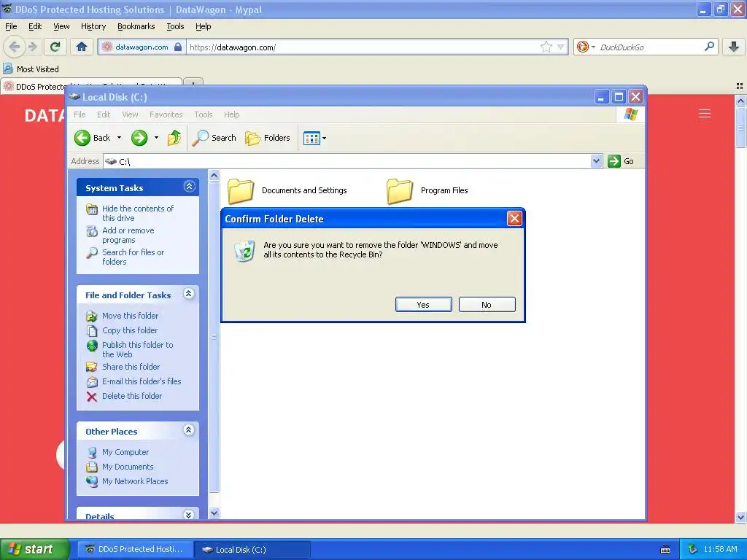747x560 pixels.
Task: Click No to cancel folder deletion
Action: [x=487, y=305]
